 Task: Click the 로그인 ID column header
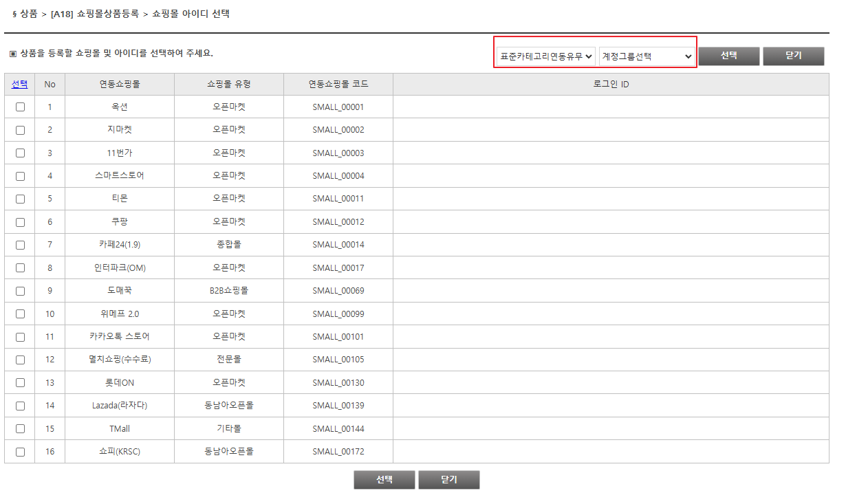(x=611, y=84)
